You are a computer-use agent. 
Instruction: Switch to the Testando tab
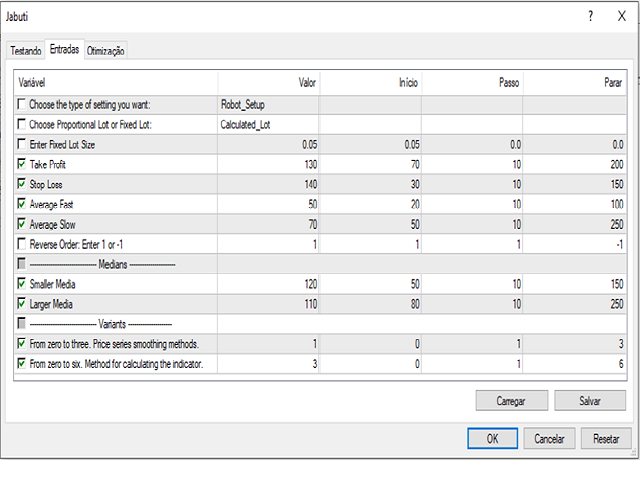coord(26,50)
